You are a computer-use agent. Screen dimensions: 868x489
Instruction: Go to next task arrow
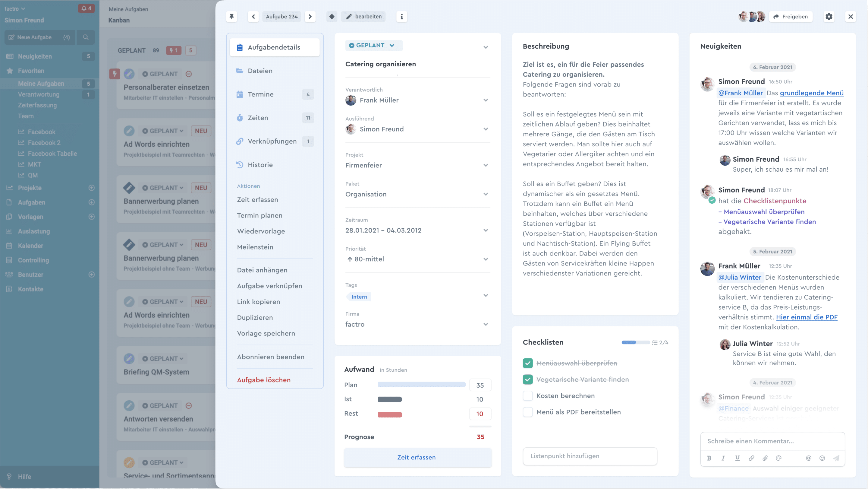pyautogui.click(x=310, y=17)
